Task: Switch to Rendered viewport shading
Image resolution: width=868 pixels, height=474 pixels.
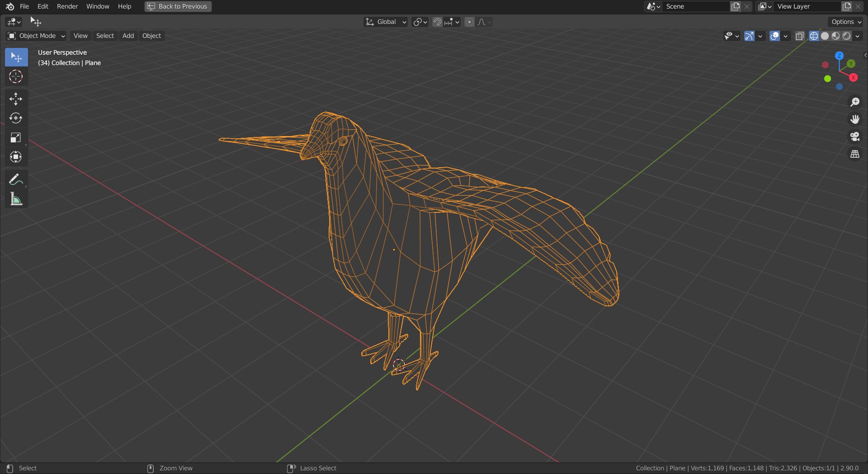Action: tap(846, 36)
